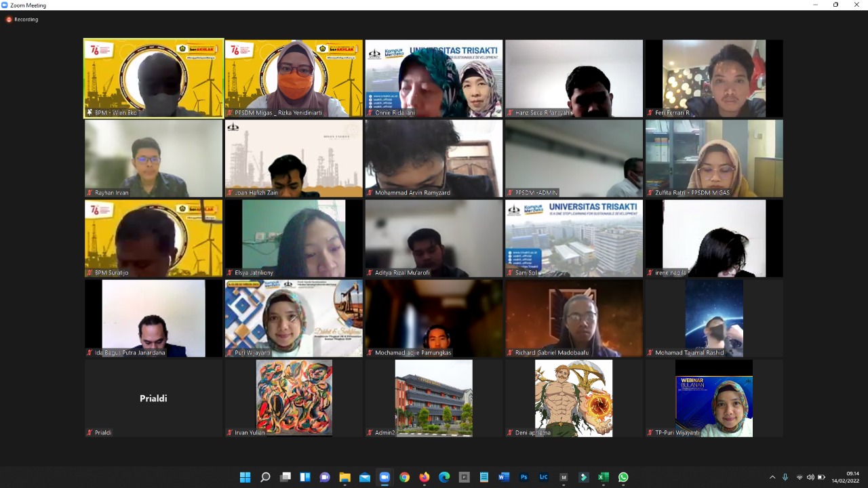Click the Zoom icon in the title bar
The height and width of the screenshot is (488, 868).
click(x=5, y=5)
